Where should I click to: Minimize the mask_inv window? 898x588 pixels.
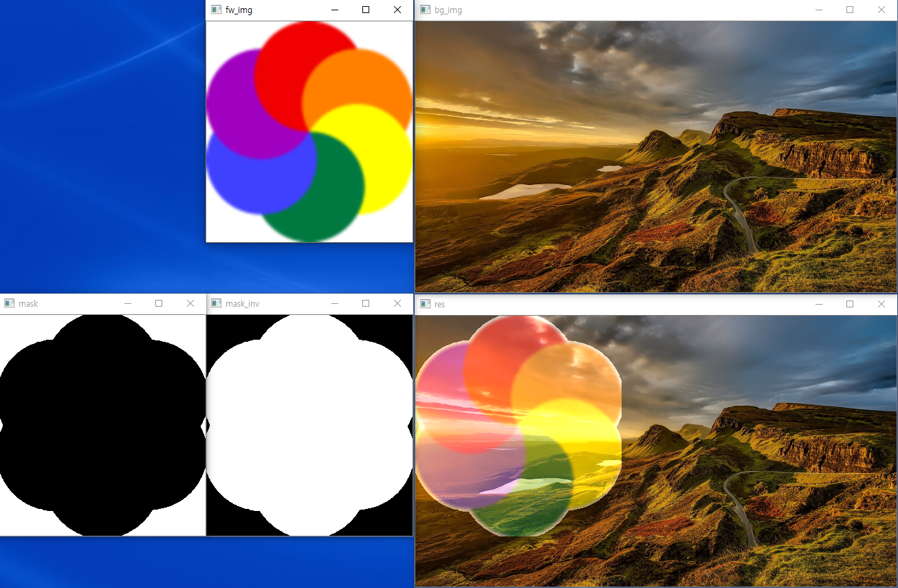click(334, 303)
